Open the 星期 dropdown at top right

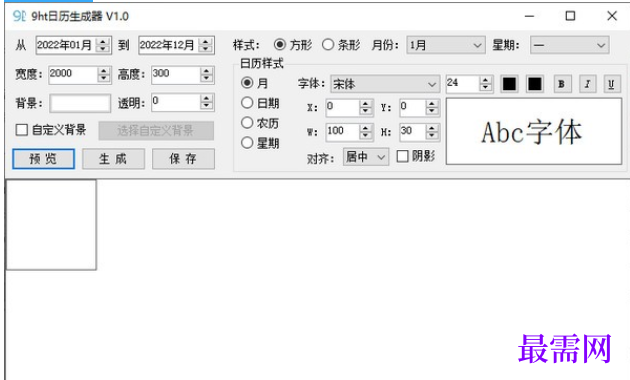click(x=569, y=45)
